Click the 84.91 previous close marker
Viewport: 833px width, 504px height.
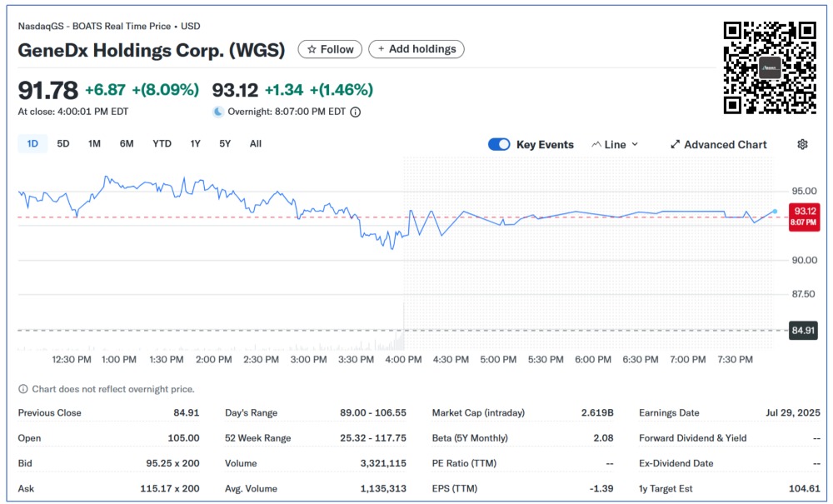point(803,331)
